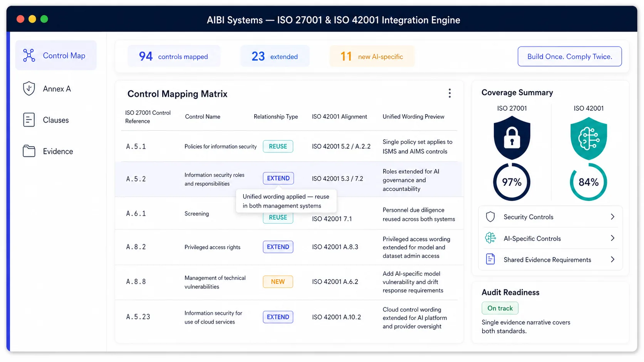Click the On track status badge
The width and height of the screenshot is (644, 362).
click(x=500, y=308)
